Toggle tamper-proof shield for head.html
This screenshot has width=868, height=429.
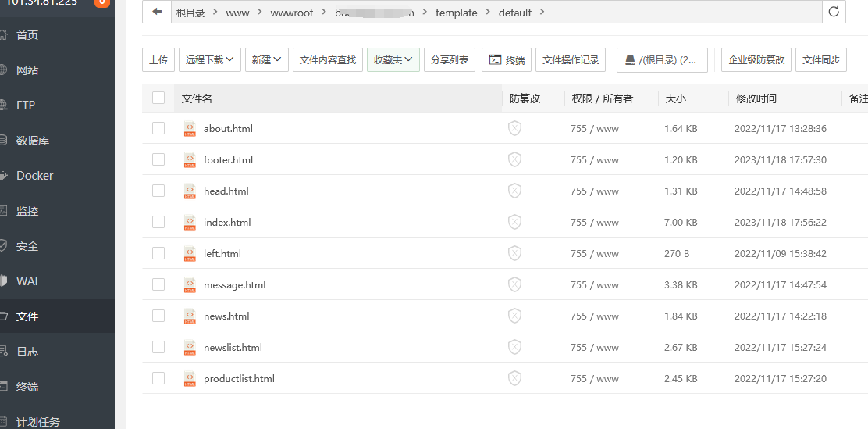coord(515,191)
